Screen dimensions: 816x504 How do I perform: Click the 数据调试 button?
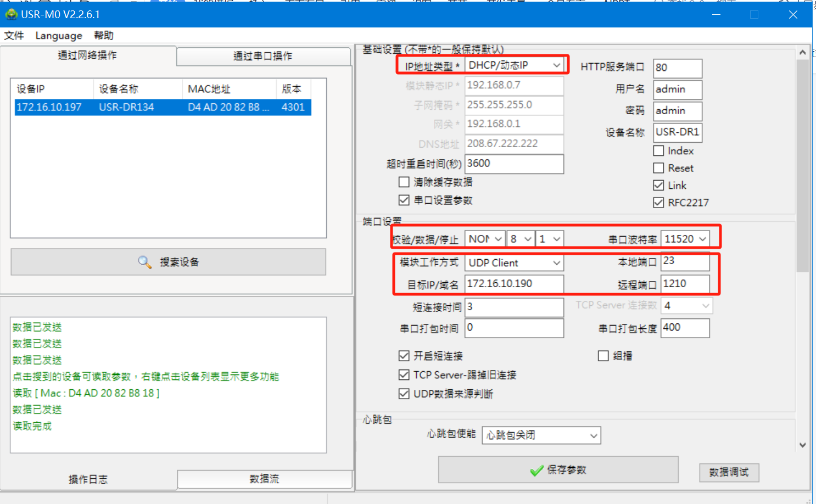point(729,472)
